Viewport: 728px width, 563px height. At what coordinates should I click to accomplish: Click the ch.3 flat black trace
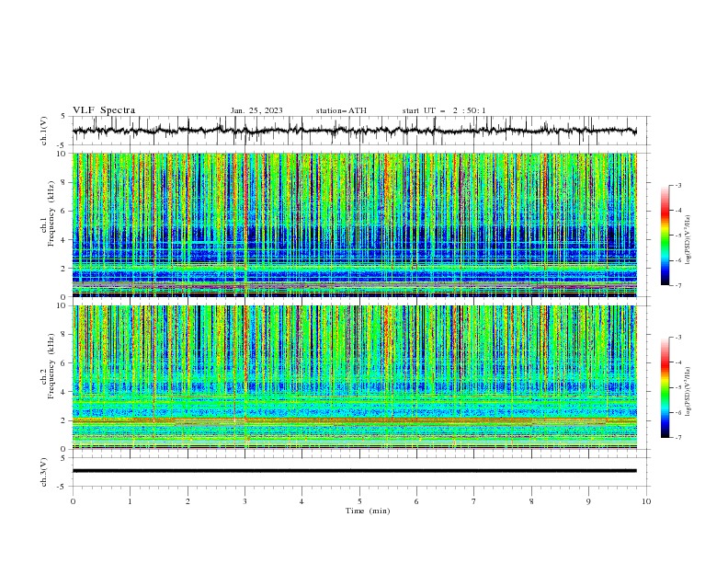354,471
